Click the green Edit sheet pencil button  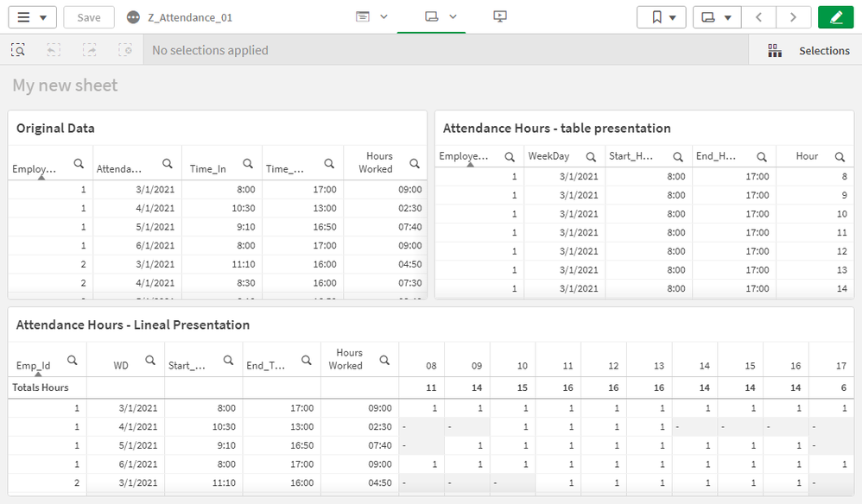(835, 17)
